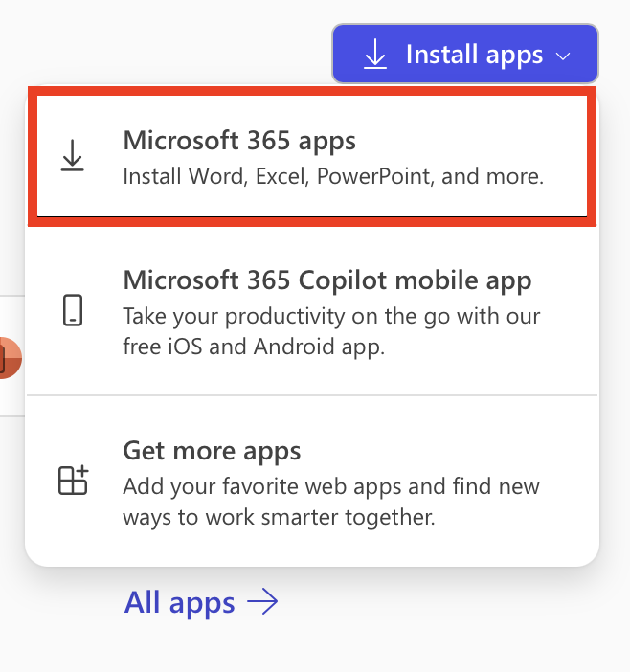The image size is (630, 672).
Task: Click the "Get more apps" heading text
Action: coord(212,451)
